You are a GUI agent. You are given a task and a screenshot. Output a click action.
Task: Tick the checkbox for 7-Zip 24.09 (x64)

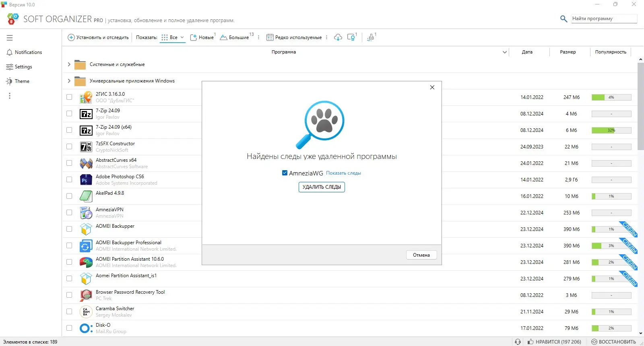tap(69, 130)
